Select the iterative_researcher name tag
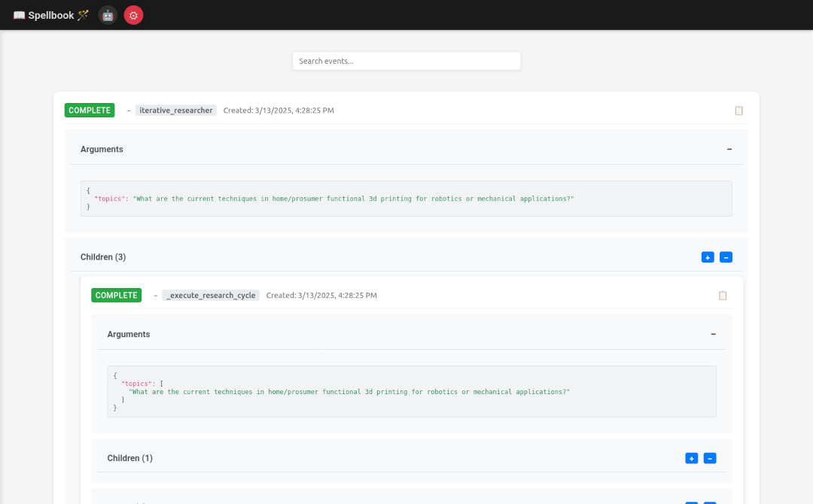The width and height of the screenshot is (813, 504). [176, 111]
